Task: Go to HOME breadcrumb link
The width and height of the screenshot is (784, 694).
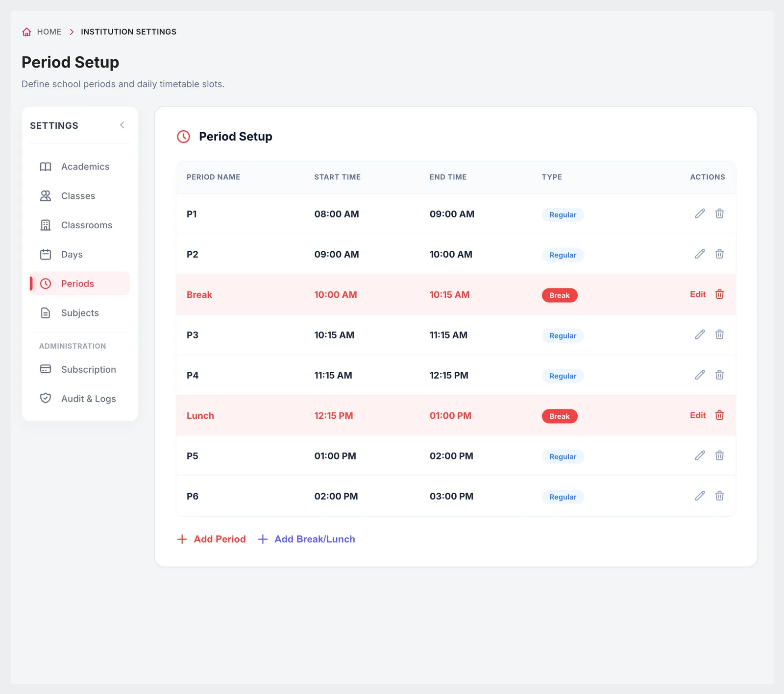Action: [49, 32]
